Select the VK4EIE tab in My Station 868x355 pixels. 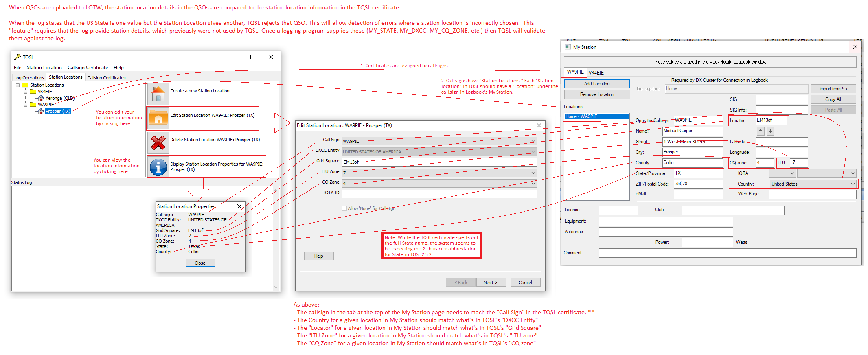[x=596, y=73]
